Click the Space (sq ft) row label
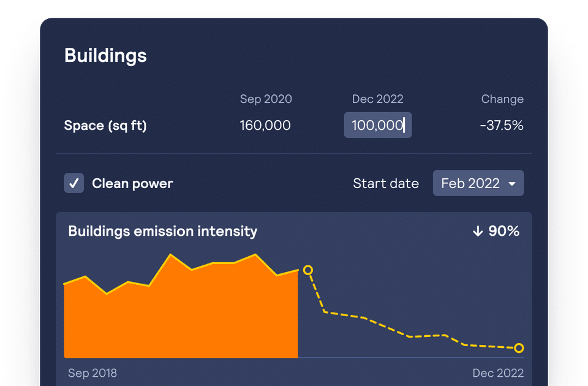 coord(105,126)
